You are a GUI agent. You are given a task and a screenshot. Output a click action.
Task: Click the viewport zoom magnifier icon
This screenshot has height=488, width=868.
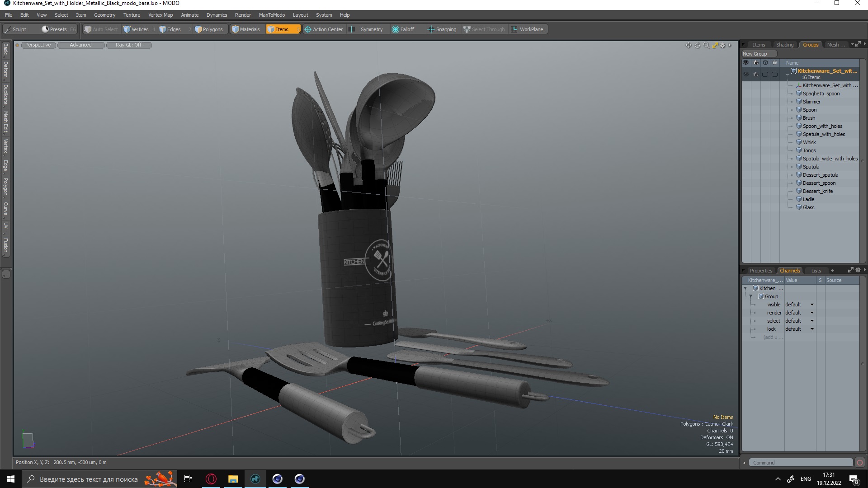pos(706,45)
